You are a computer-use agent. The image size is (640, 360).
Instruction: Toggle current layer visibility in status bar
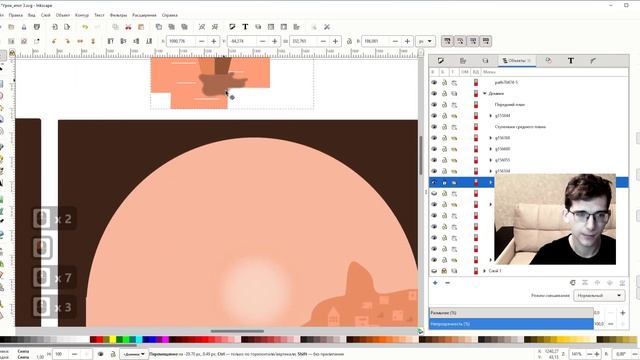coord(100,354)
